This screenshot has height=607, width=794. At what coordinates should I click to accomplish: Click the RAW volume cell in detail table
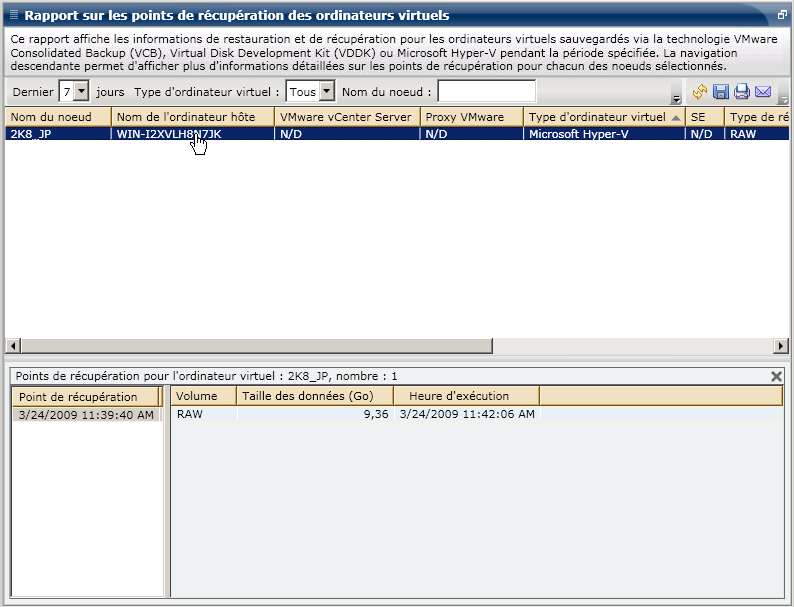pyautogui.click(x=204, y=414)
